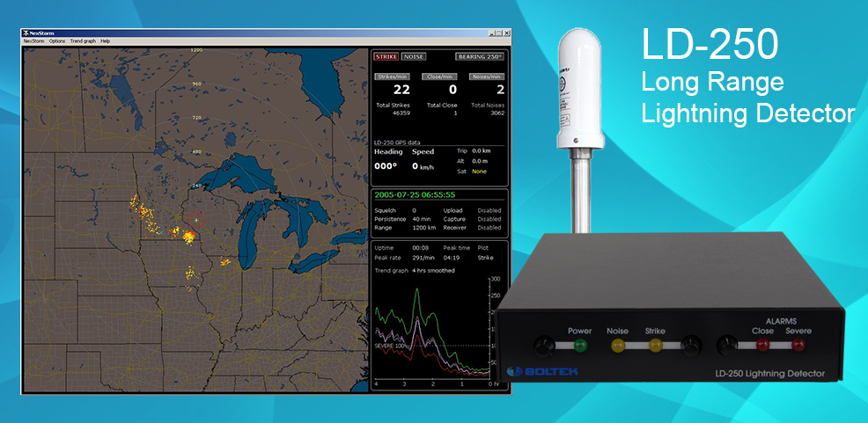This screenshot has height=423, width=868.
Task: Maximize the NexStorm window
Action: coord(499,33)
